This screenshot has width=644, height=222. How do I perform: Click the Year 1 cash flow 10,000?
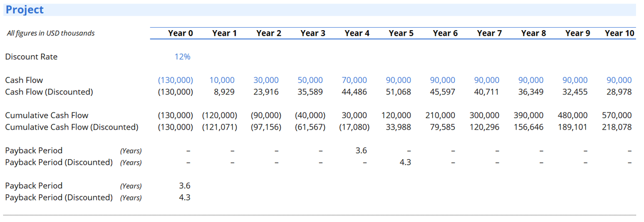click(222, 80)
